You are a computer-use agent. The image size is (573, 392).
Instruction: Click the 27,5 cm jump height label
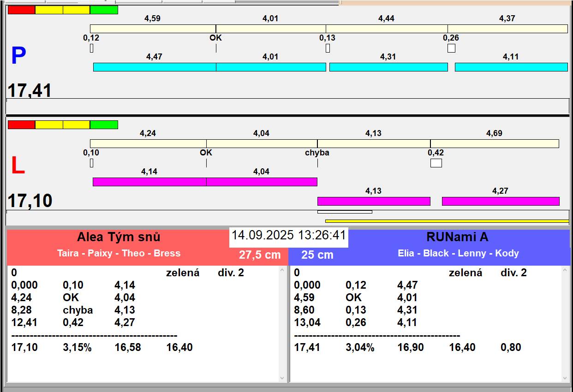click(260, 255)
